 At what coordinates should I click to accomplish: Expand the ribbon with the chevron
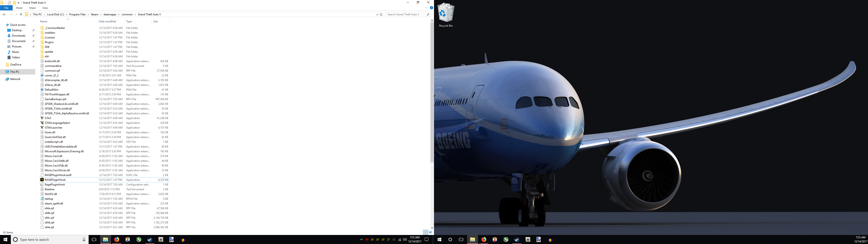pyautogui.click(x=427, y=8)
